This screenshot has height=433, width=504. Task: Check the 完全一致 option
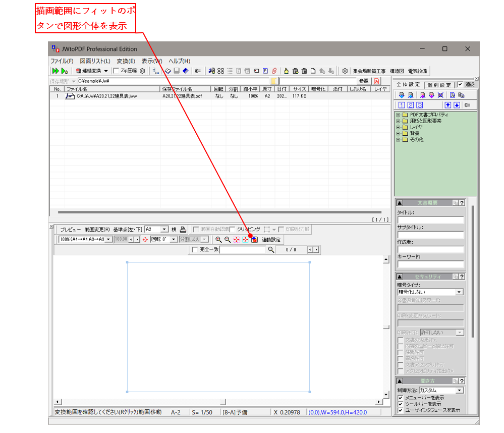[x=196, y=250]
